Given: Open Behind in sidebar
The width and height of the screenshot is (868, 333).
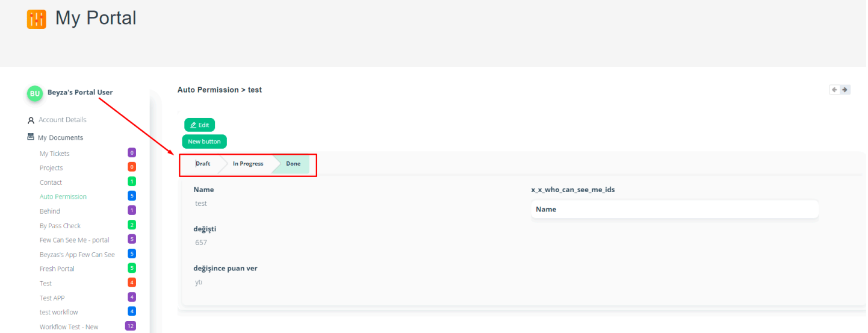Looking at the screenshot, I should point(50,211).
